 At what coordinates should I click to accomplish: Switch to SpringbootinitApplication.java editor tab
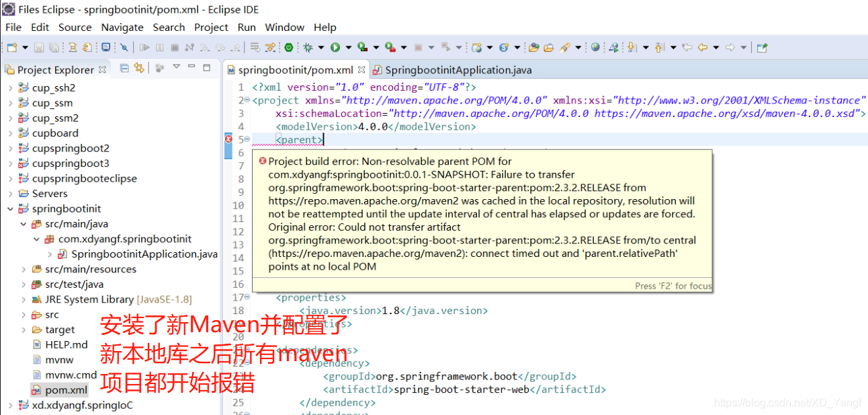(x=451, y=70)
